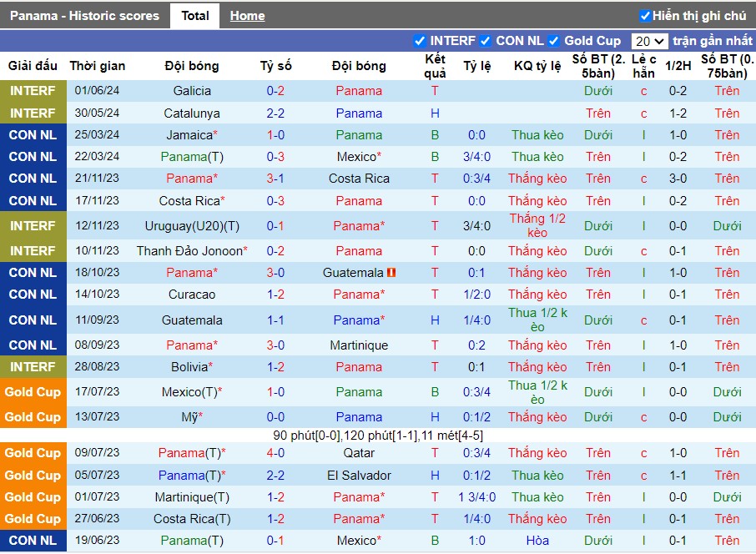Click the 3-0 score versus Guatemala
The image size is (756, 554).
click(275, 273)
